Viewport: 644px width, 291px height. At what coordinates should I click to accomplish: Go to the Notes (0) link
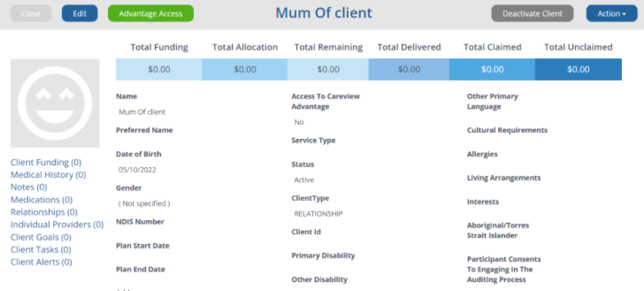29,187
